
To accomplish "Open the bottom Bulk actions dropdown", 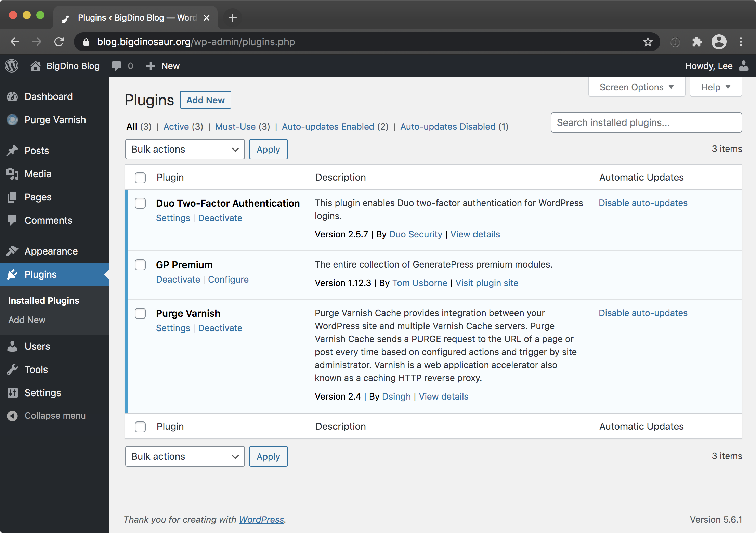I will tap(185, 456).
